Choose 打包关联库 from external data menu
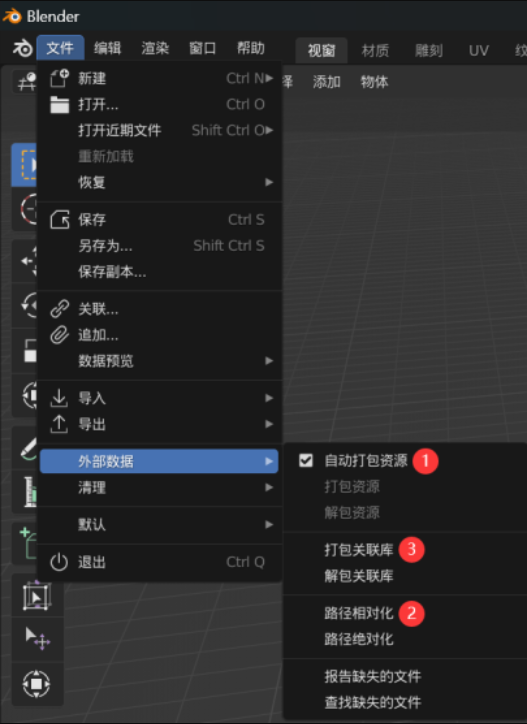This screenshot has width=527, height=724. 358,549
